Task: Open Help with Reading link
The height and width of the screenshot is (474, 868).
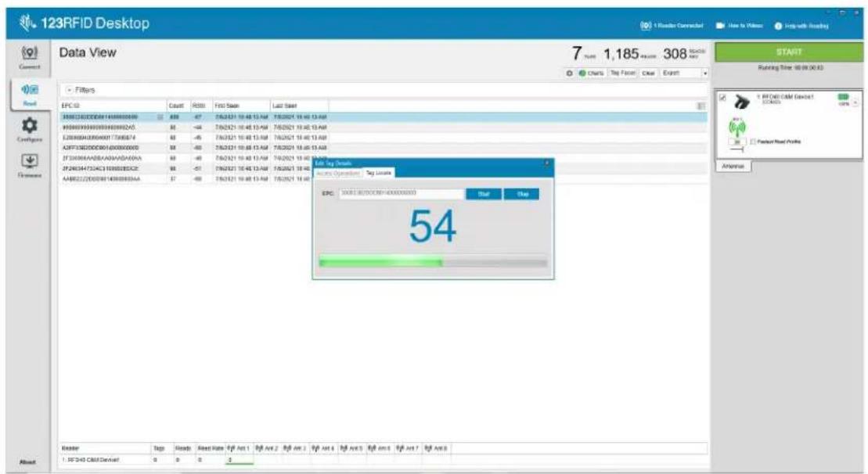Action: (801, 26)
